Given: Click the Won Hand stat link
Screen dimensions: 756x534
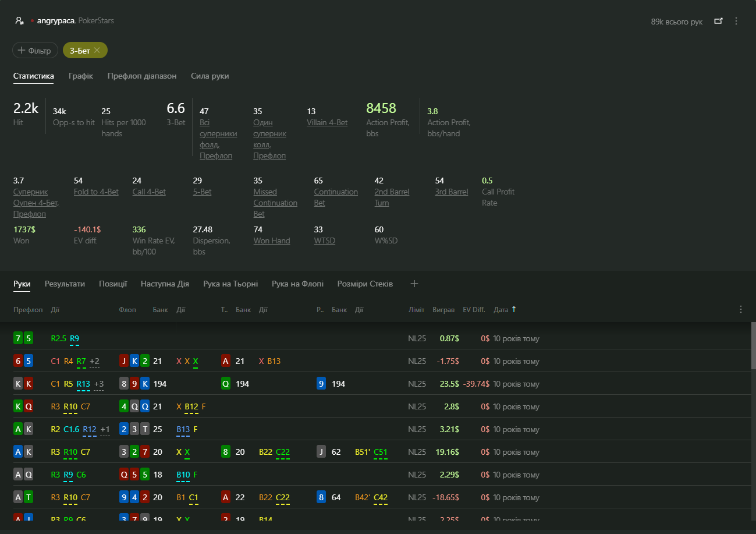Looking at the screenshot, I should pyautogui.click(x=272, y=241).
